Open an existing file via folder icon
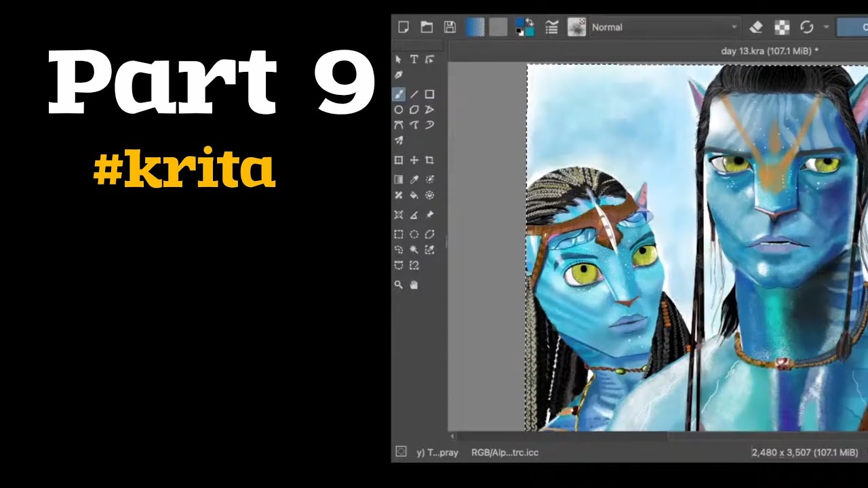The width and height of the screenshot is (868, 488). [427, 27]
